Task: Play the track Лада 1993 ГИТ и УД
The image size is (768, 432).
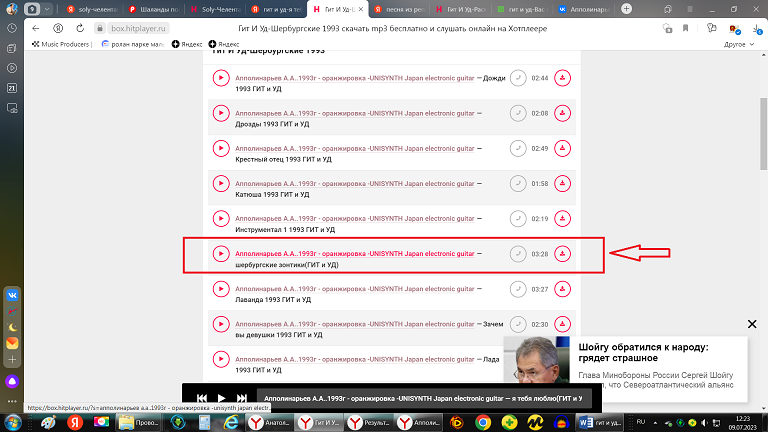Action: click(x=221, y=360)
